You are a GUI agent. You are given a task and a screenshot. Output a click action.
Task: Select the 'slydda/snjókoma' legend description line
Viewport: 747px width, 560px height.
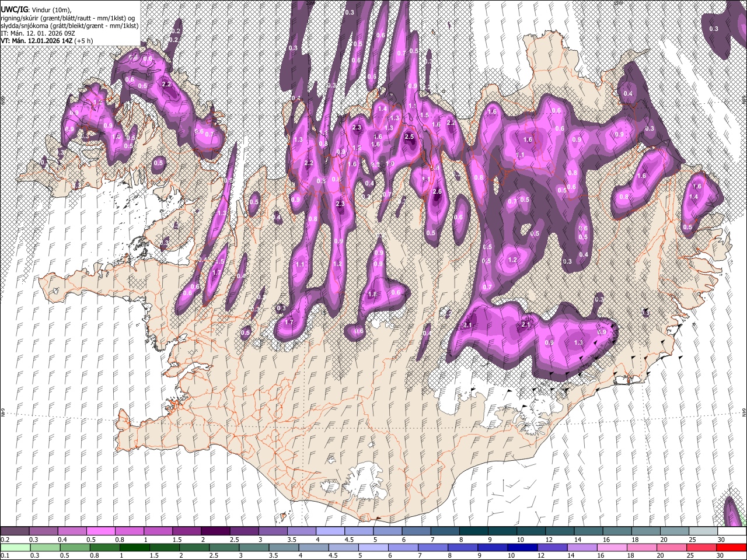69,26
